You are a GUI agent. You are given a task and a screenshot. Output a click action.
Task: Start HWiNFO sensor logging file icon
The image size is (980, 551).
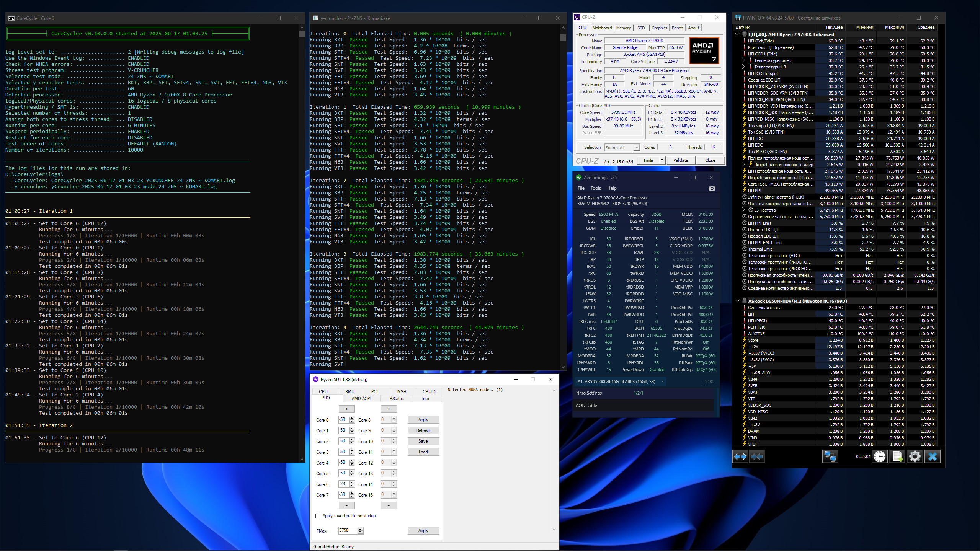coord(897,456)
